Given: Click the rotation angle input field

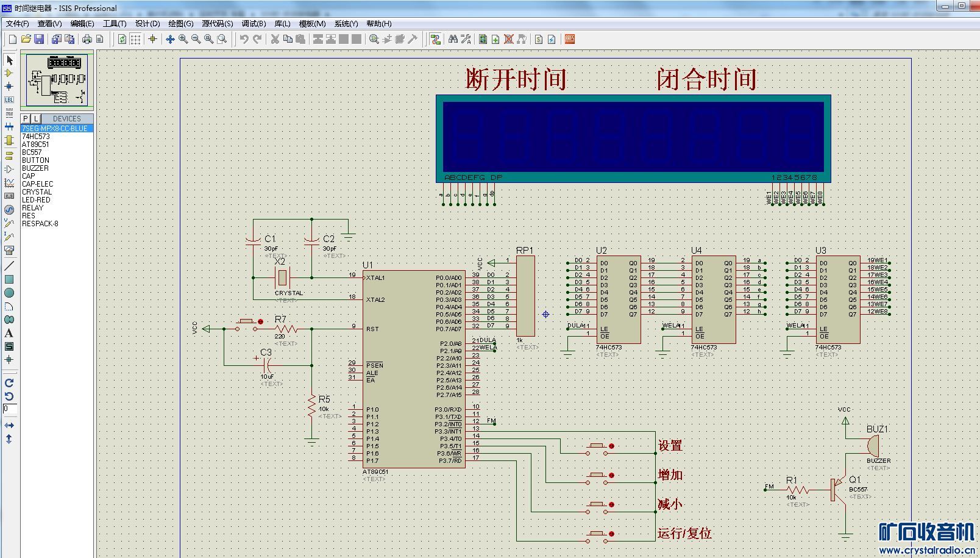Looking at the screenshot, I should pyautogui.click(x=10, y=409).
